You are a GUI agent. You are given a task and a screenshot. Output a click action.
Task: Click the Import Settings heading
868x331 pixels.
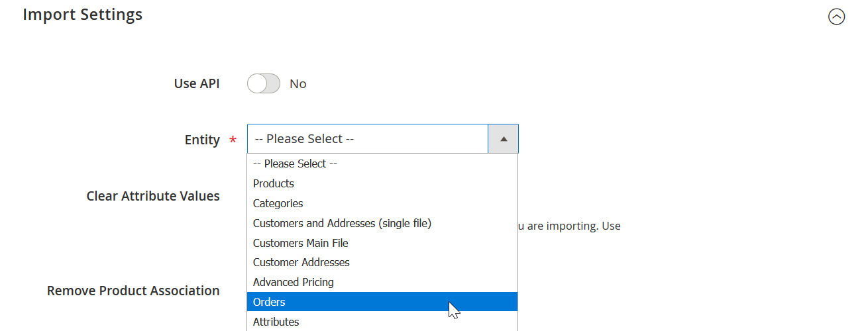click(x=83, y=14)
